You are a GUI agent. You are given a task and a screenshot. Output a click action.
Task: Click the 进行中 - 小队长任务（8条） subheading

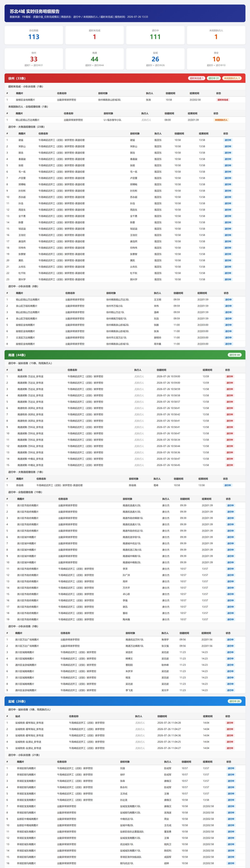23,286
